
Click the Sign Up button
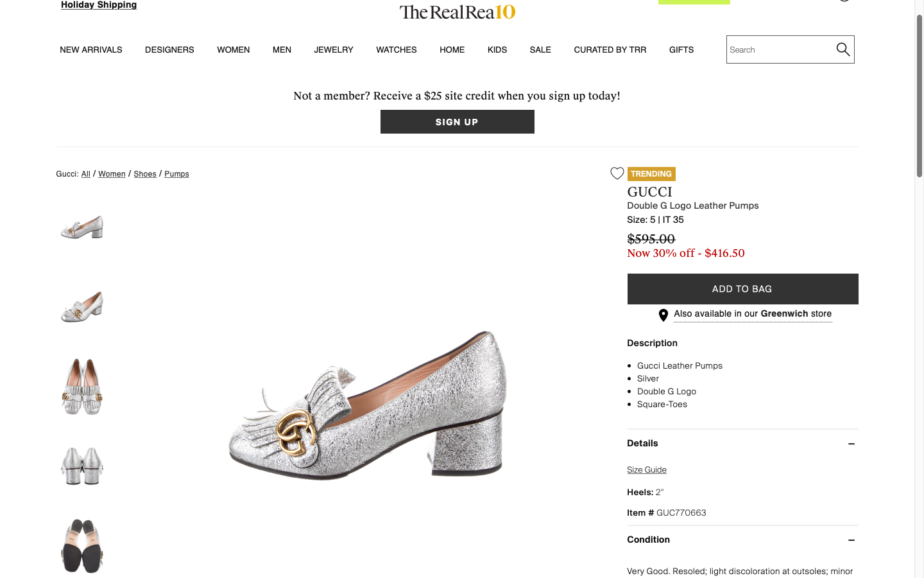click(457, 122)
